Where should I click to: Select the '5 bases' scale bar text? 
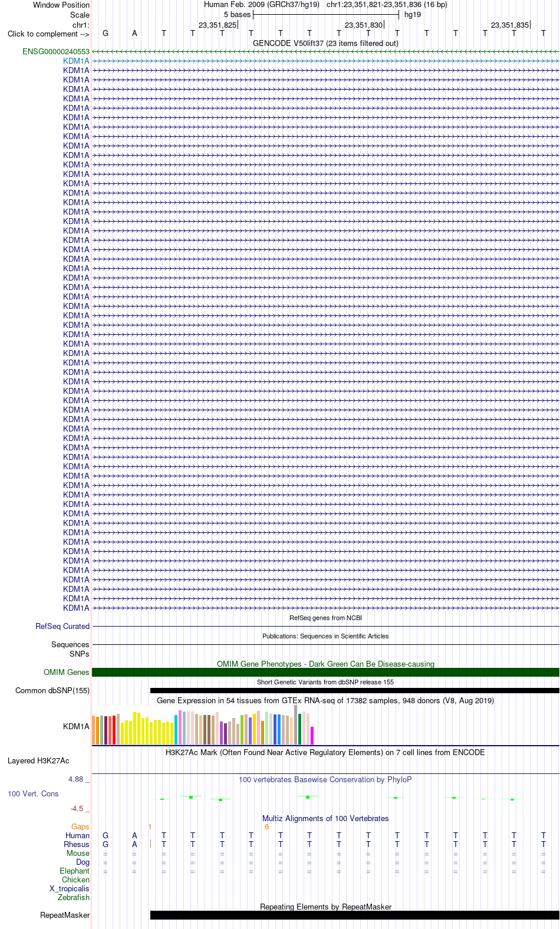pos(237,15)
